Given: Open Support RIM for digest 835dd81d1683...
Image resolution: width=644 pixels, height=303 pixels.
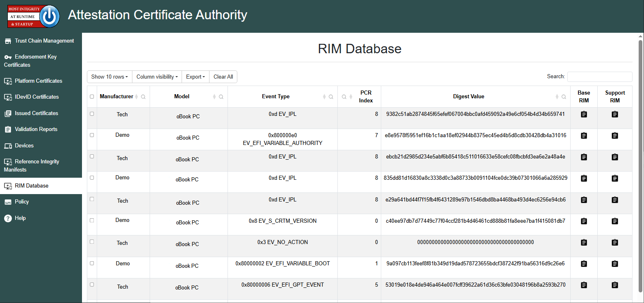Looking at the screenshot, I should tap(614, 178).
